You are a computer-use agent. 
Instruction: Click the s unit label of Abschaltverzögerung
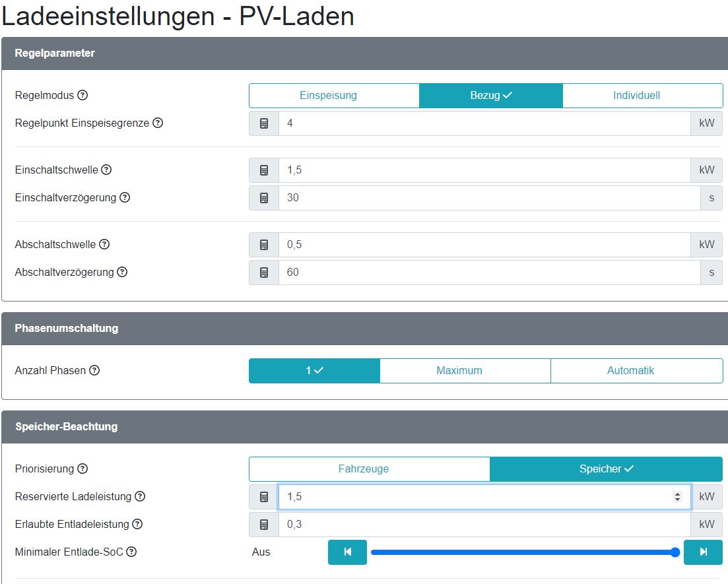pyautogui.click(x=711, y=273)
